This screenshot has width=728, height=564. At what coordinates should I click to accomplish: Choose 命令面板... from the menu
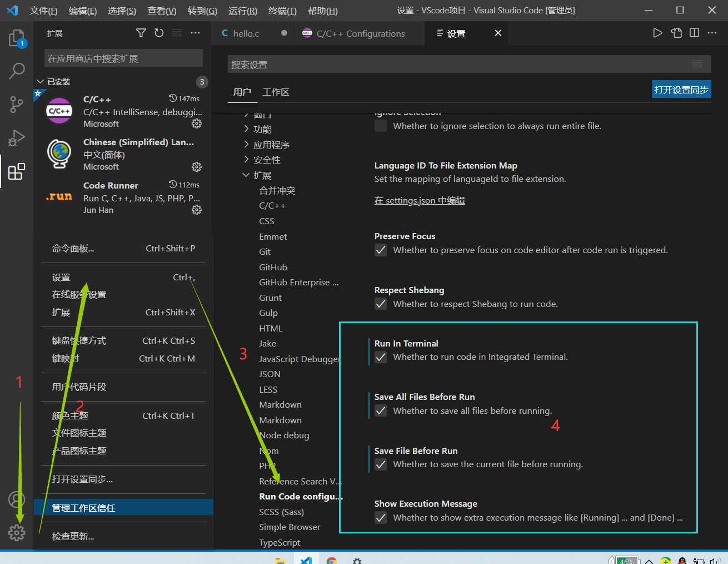coord(123,249)
